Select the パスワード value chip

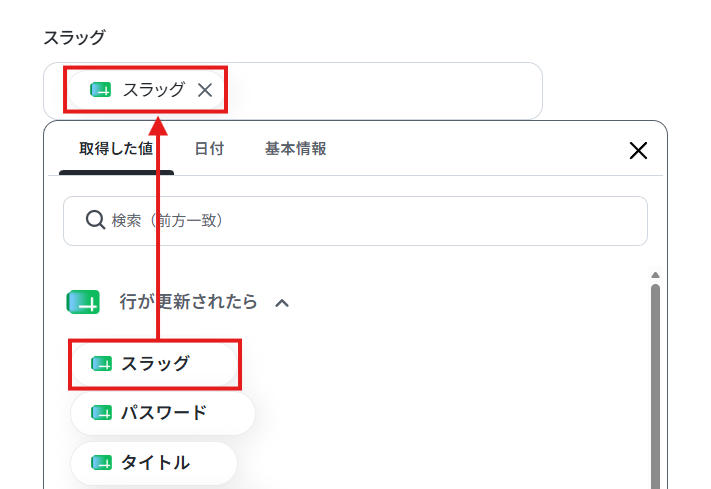tap(163, 413)
